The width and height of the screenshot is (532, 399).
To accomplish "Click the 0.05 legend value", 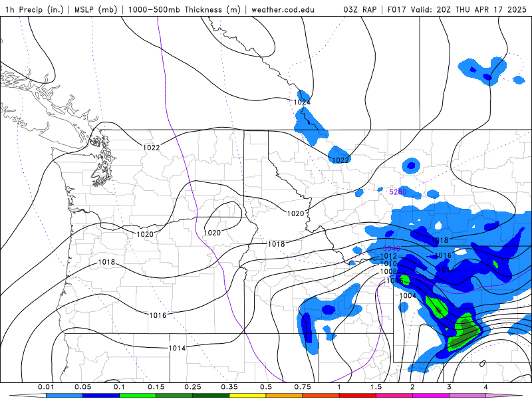I will (82, 387).
